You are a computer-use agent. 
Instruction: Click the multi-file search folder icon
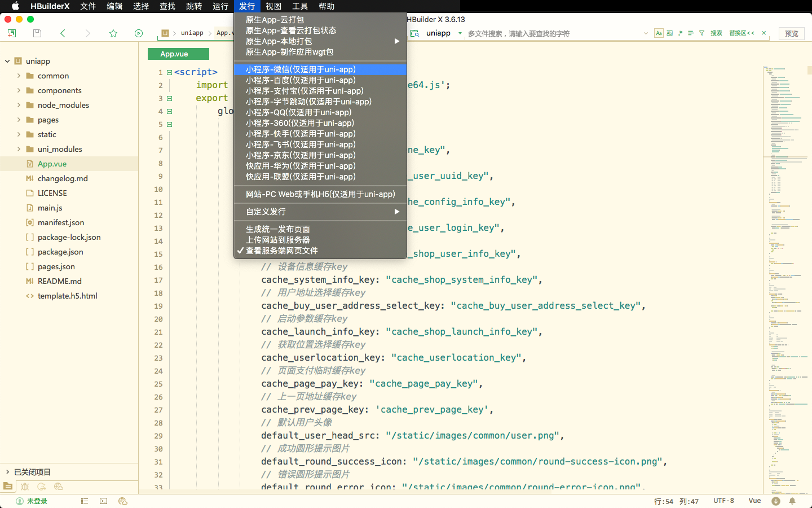click(414, 33)
